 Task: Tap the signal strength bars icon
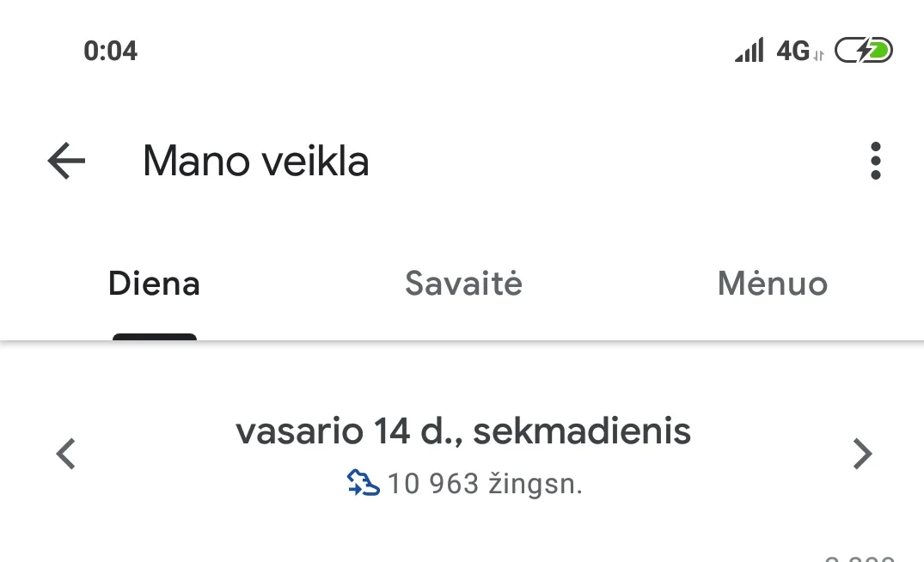pyautogui.click(x=749, y=51)
